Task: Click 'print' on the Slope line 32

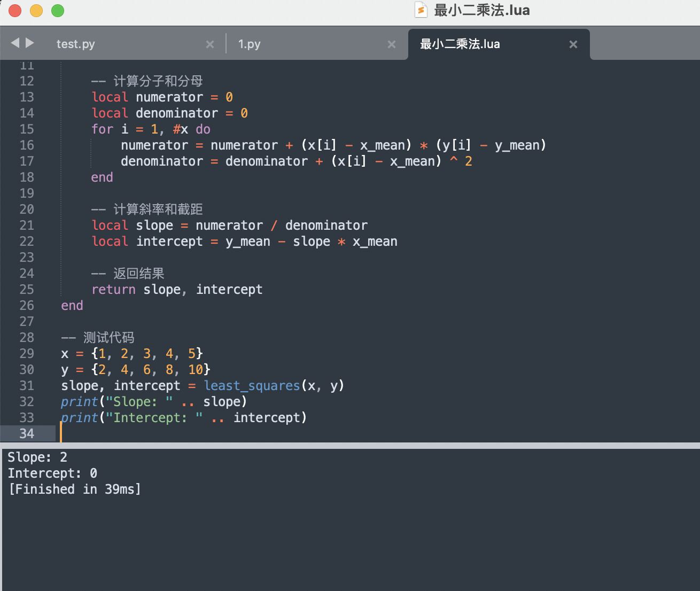Action: point(80,402)
